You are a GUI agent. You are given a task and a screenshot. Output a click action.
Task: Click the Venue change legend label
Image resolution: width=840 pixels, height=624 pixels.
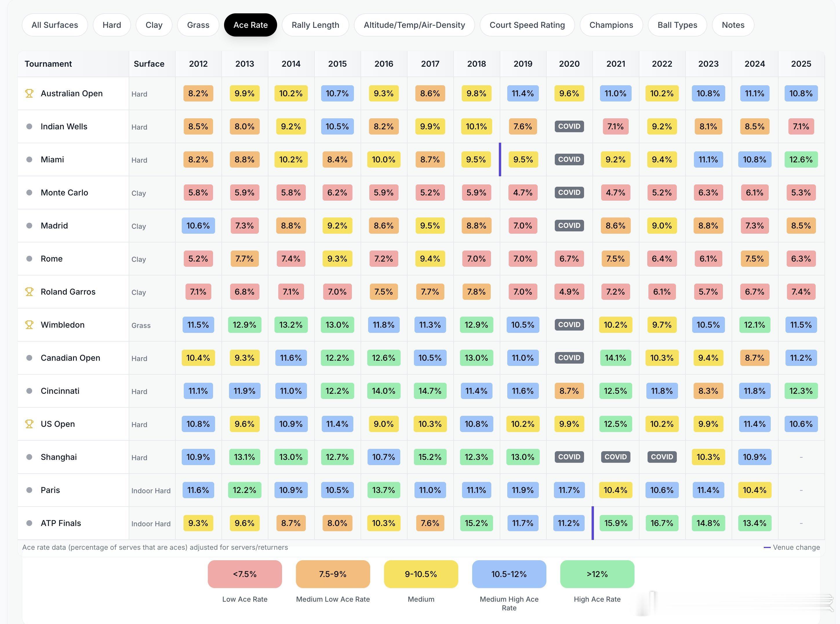coord(796,547)
